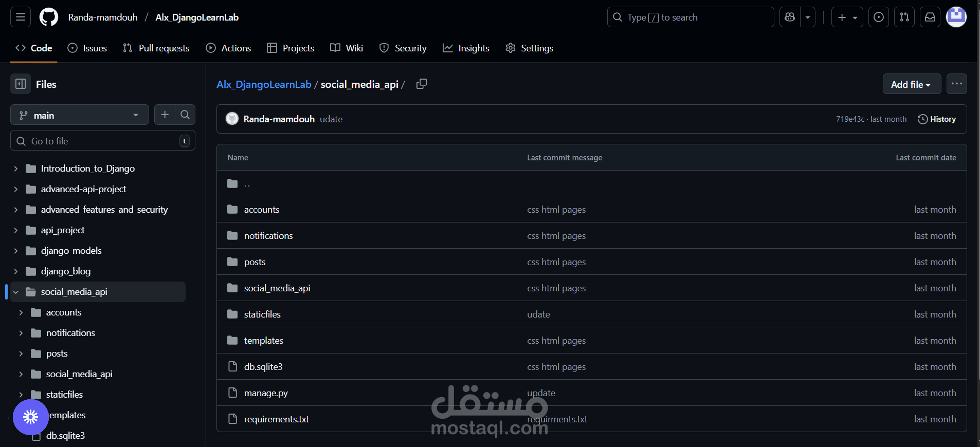
Task: Click the Randa-mamdouh commit author avatar
Action: click(x=232, y=119)
